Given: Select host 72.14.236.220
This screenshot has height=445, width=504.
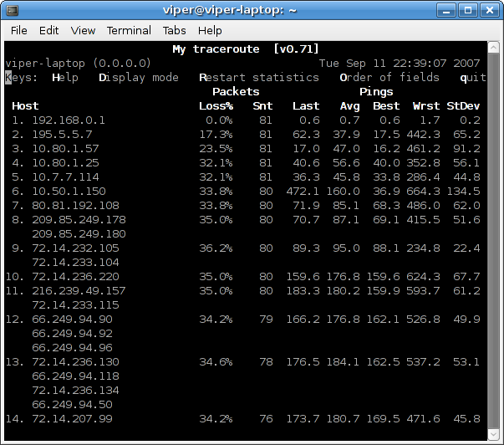Looking at the screenshot, I should [75, 277].
